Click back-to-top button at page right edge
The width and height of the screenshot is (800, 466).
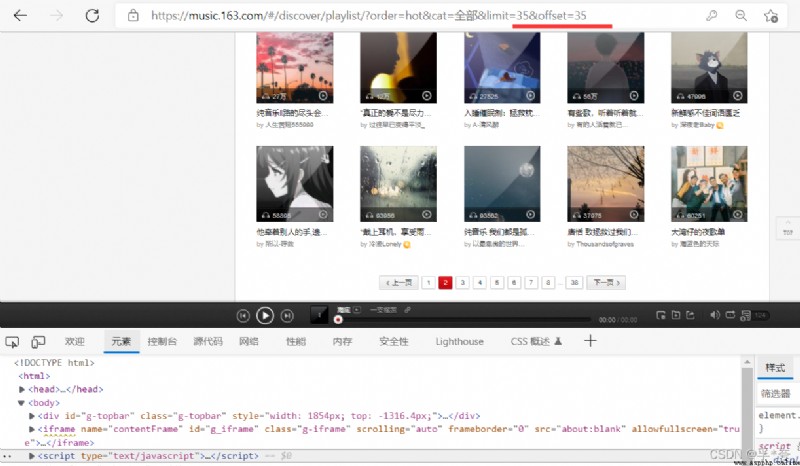click(x=788, y=228)
